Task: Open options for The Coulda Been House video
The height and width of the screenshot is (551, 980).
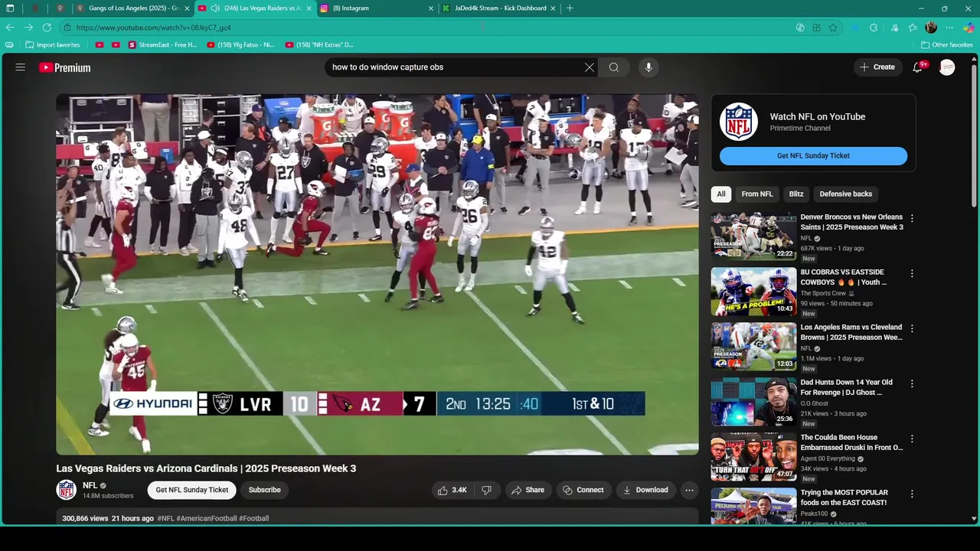Action: click(912, 439)
